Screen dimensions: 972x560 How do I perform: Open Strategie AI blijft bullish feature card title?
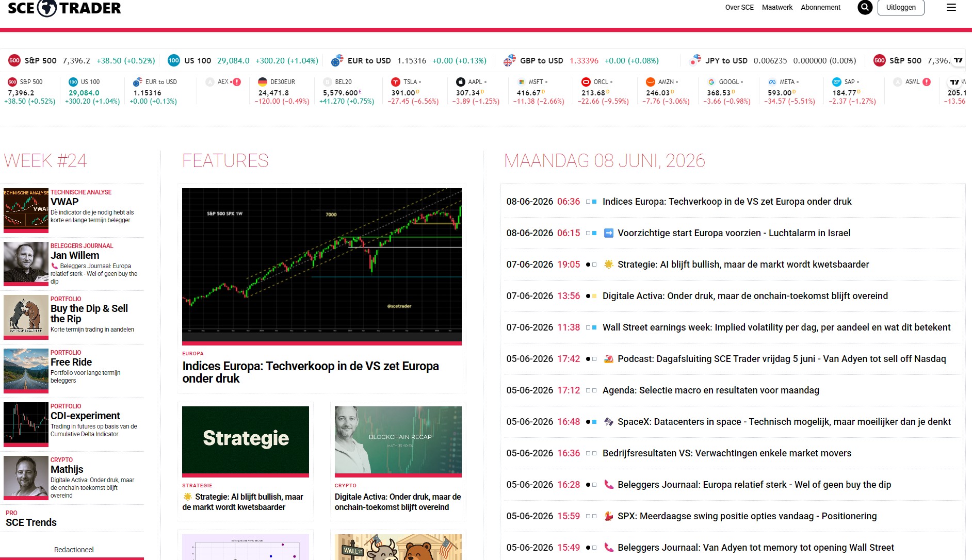[242, 502]
